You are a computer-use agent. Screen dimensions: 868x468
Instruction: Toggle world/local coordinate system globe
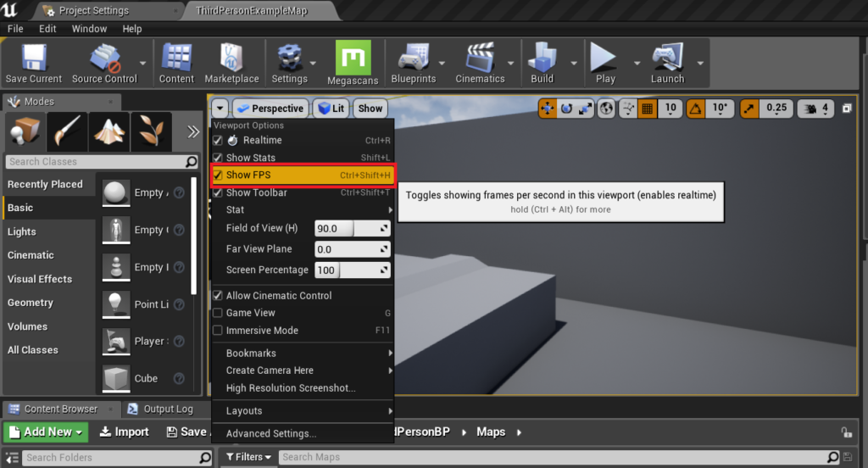pos(607,109)
